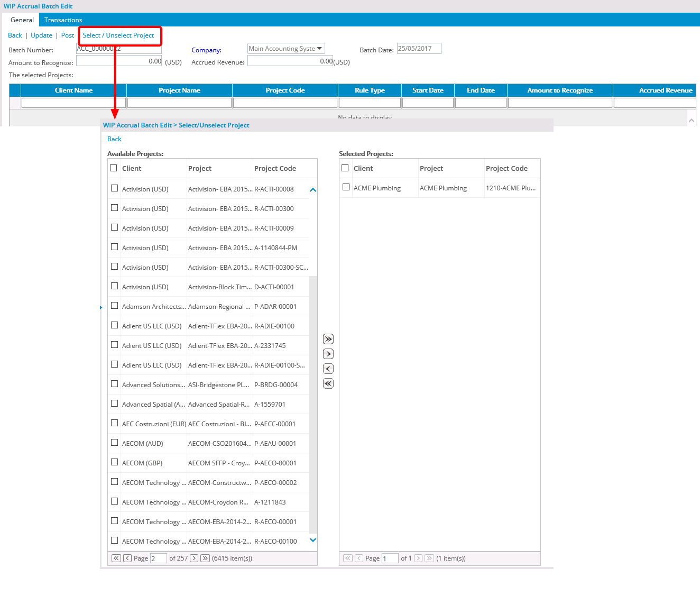Viewport: 700px width, 605px height.
Task: Click the remove selected project left arrow
Action: click(328, 369)
